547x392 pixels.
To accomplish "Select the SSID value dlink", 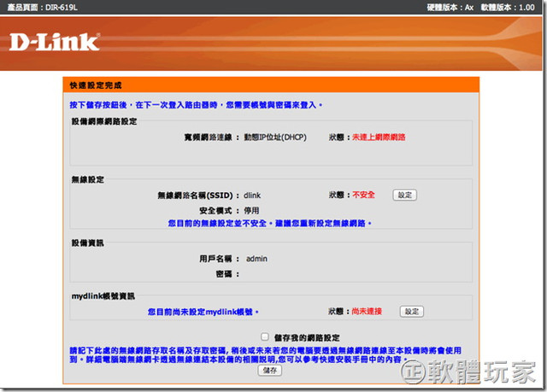I will pos(252,196).
